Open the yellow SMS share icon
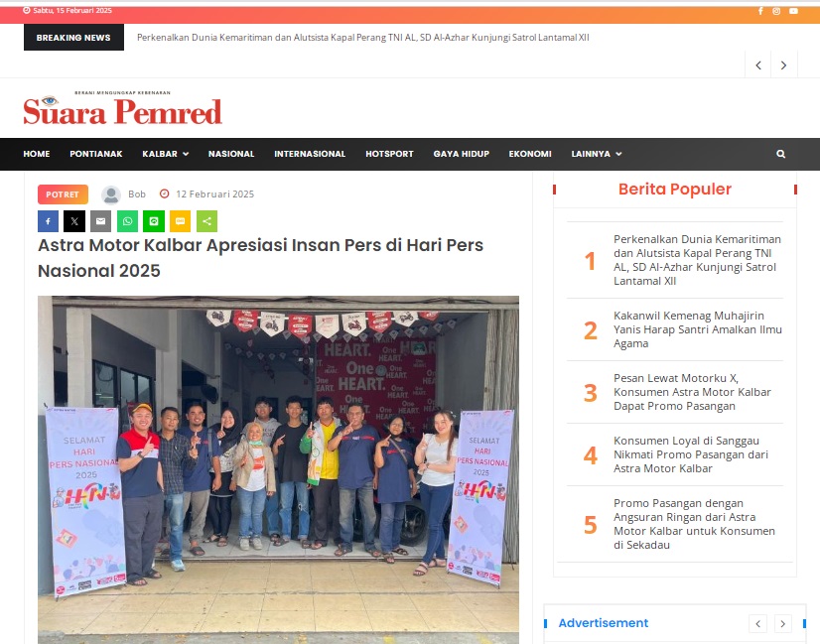820x644 pixels. coord(181,221)
